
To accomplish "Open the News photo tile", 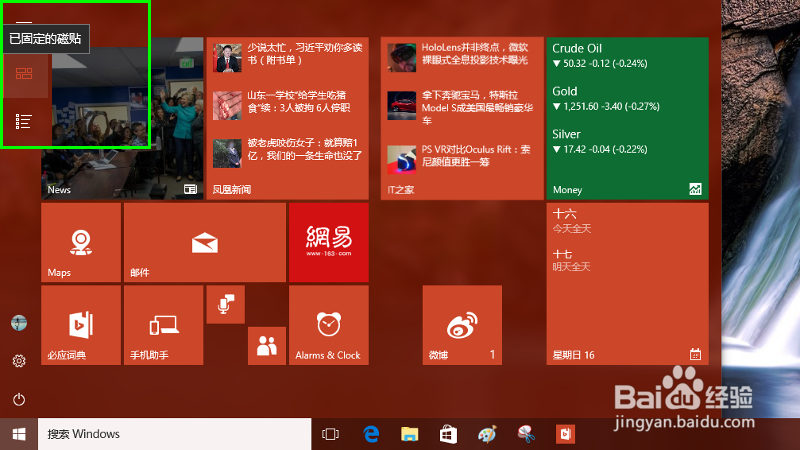I will point(122,118).
